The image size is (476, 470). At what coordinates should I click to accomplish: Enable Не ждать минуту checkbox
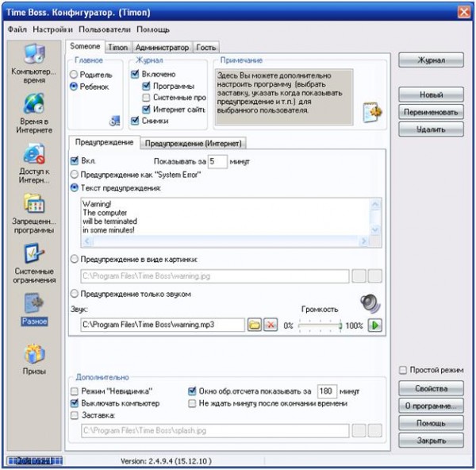[x=192, y=403]
